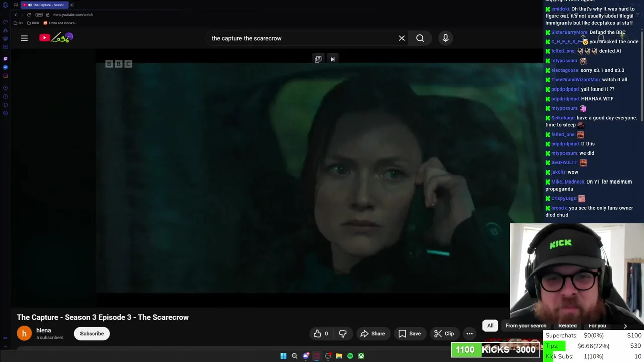The height and width of the screenshot is (362, 644).
Task: Open Opera GX main menu logo
Action: point(5,5)
